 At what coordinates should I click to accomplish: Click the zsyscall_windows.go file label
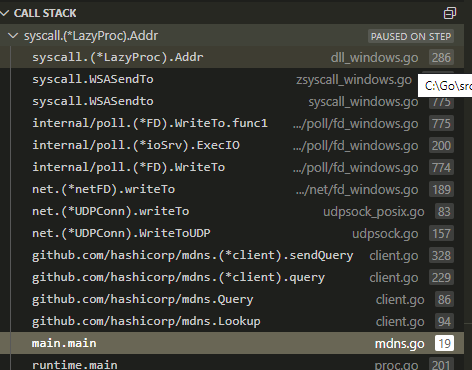(354, 80)
